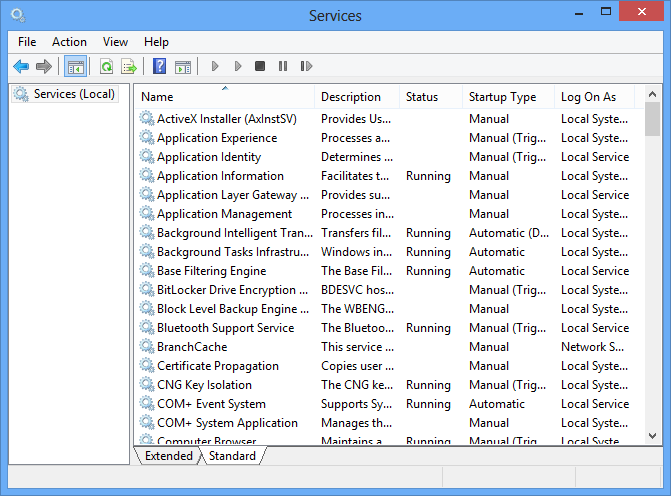
Task: Switch to the Standard tab
Action: [x=231, y=456]
